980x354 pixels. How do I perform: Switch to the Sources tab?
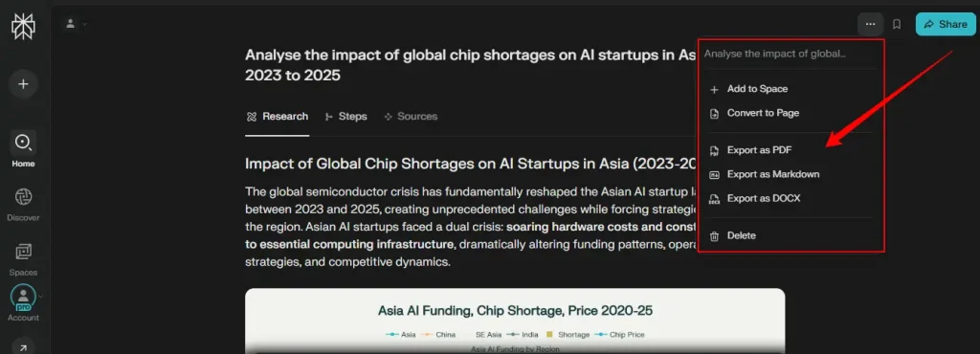coord(411,116)
